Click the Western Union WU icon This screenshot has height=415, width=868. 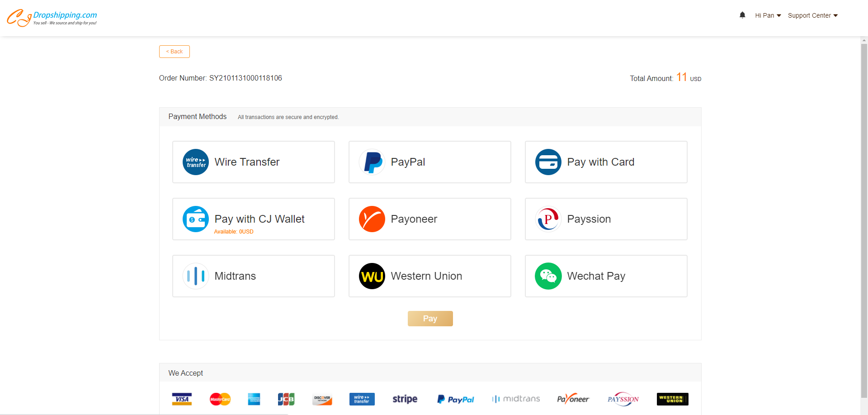[372, 276]
